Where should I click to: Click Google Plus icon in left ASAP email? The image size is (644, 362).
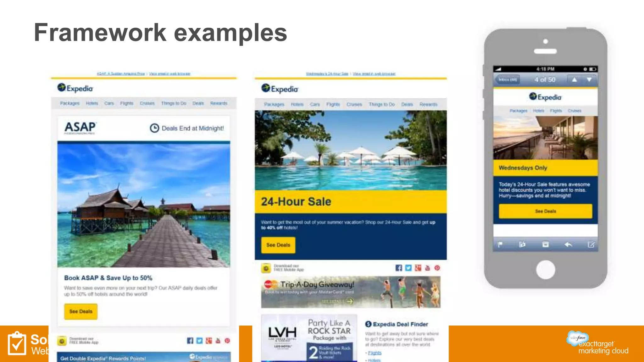(209, 341)
